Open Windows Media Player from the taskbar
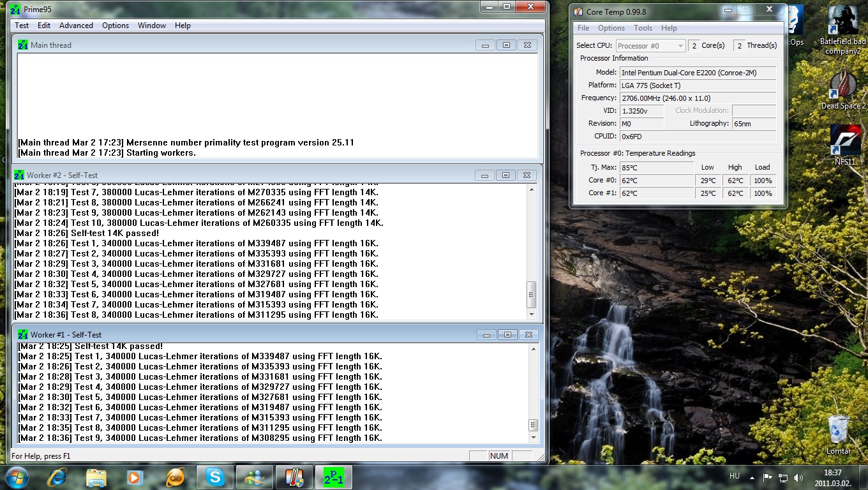 coord(135,477)
